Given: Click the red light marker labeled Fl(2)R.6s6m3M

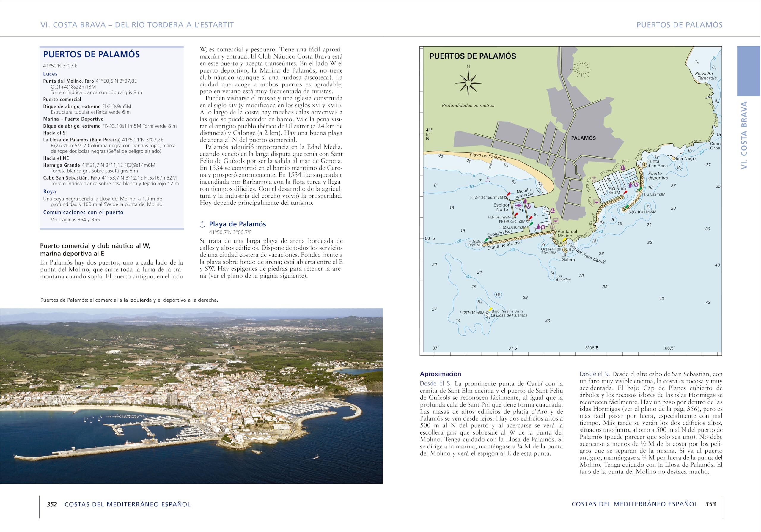Looking at the screenshot, I should point(530,218).
